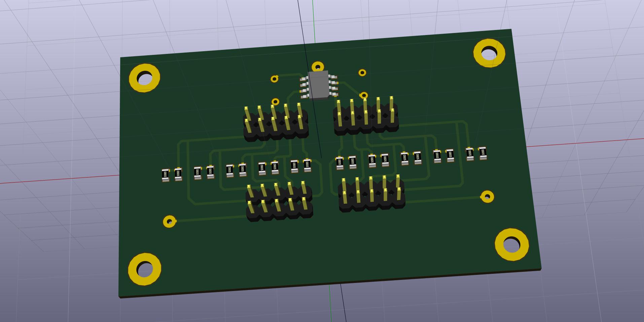The image size is (644, 322).
Task: Click the rightmost 0805 resistor on board
Action: pyautogui.click(x=482, y=153)
